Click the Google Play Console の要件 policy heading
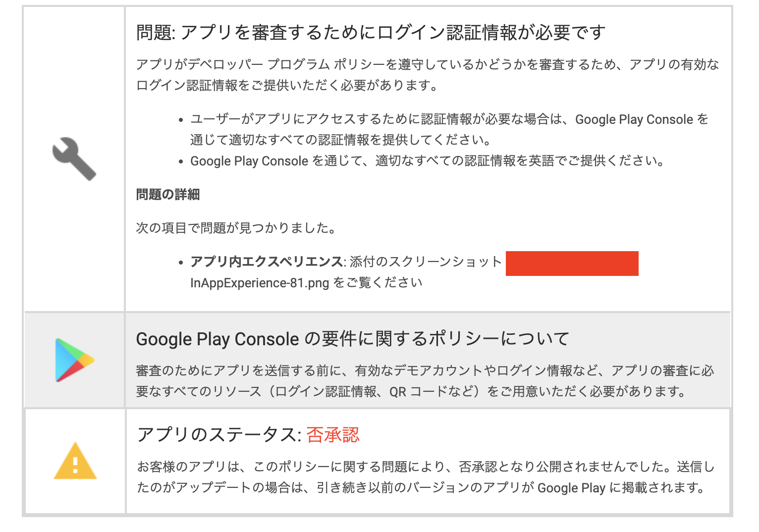The image size is (759, 532). click(353, 339)
